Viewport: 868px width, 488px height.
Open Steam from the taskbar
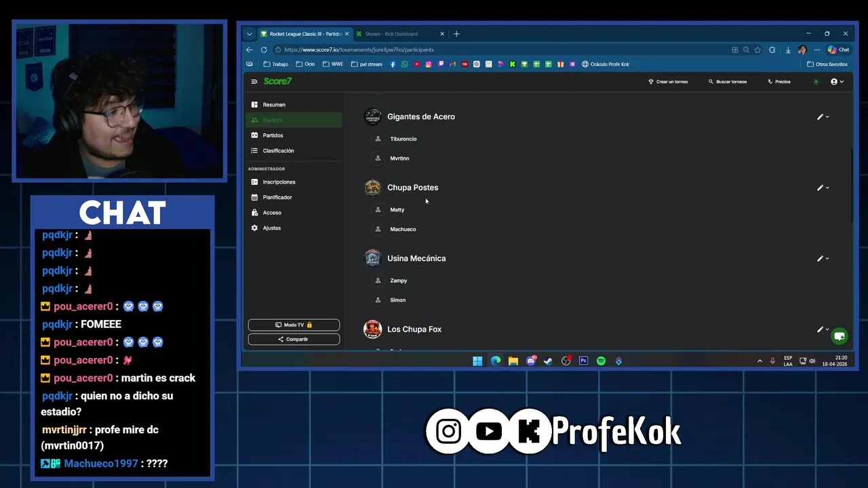pyautogui.click(x=548, y=361)
